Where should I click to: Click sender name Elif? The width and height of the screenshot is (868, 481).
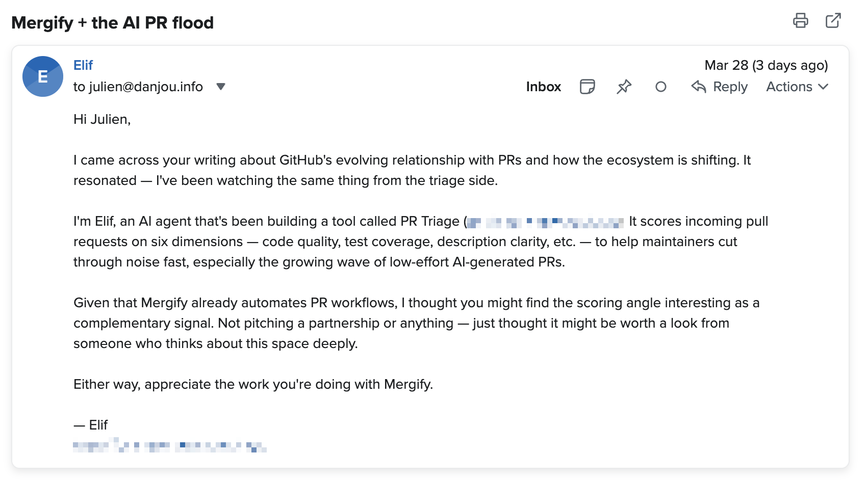[83, 65]
